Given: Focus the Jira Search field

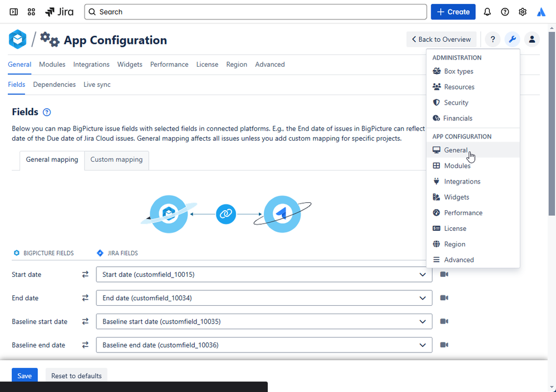Looking at the screenshot, I should 255,12.
